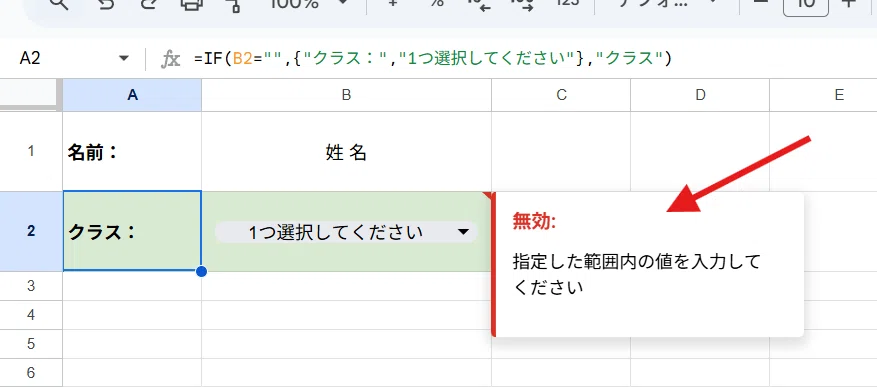The height and width of the screenshot is (387, 877).
Task: Select empty cell C1
Action: [561, 152]
